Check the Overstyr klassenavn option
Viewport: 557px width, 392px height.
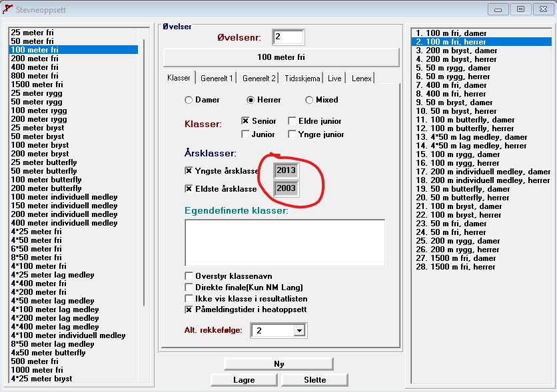189,276
